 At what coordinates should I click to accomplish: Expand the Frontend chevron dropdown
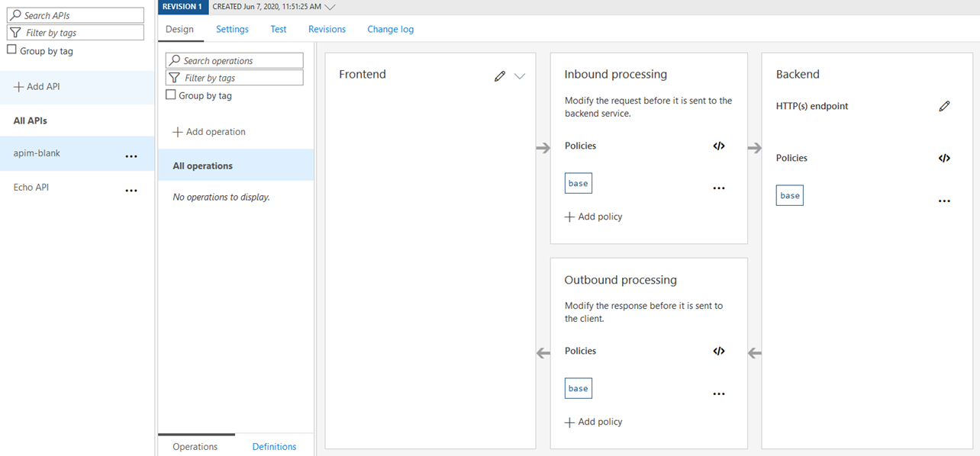point(520,76)
